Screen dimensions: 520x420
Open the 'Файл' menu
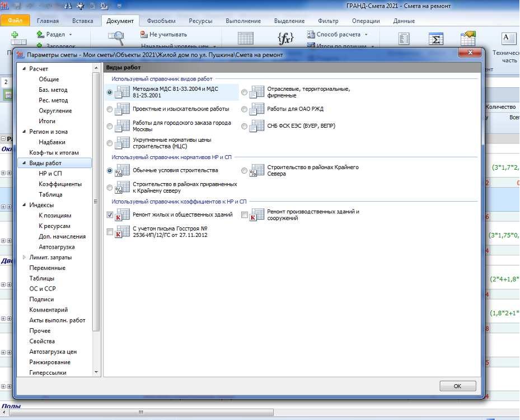[x=15, y=21]
